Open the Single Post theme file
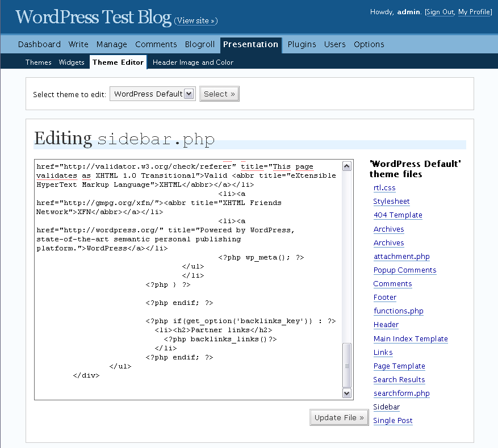Screen dimensions: 498x448 click(x=393, y=421)
